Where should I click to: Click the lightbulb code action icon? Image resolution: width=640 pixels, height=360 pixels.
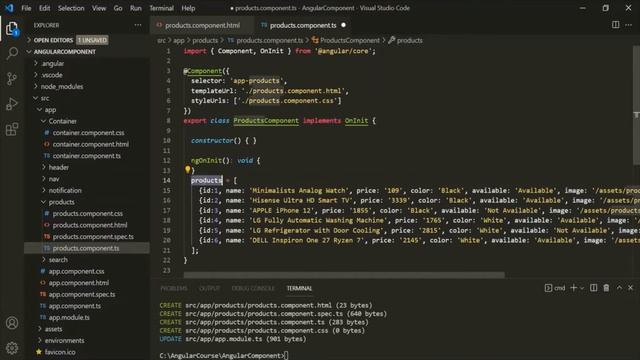coord(187,169)
